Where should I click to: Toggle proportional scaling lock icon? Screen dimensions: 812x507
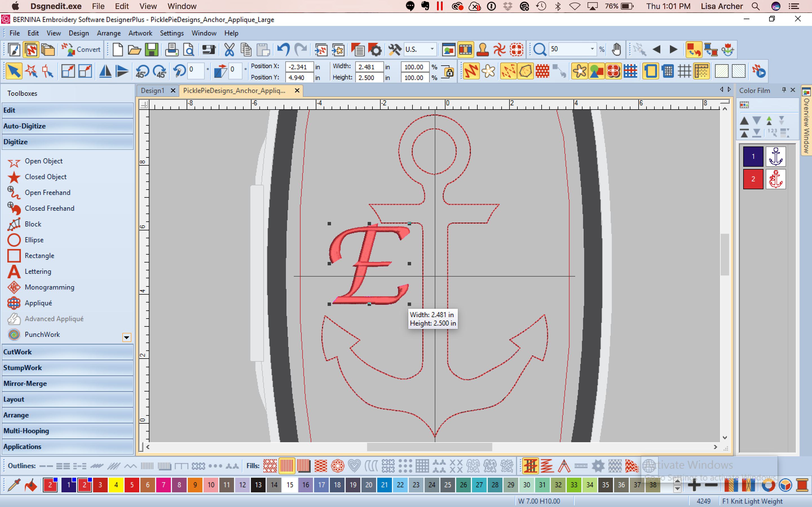[449, 72]
